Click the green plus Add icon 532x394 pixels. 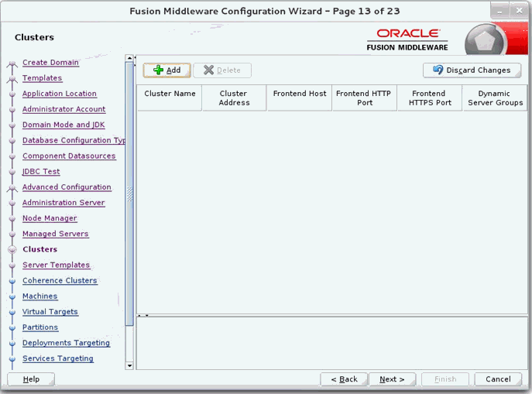tap(158, 70)
